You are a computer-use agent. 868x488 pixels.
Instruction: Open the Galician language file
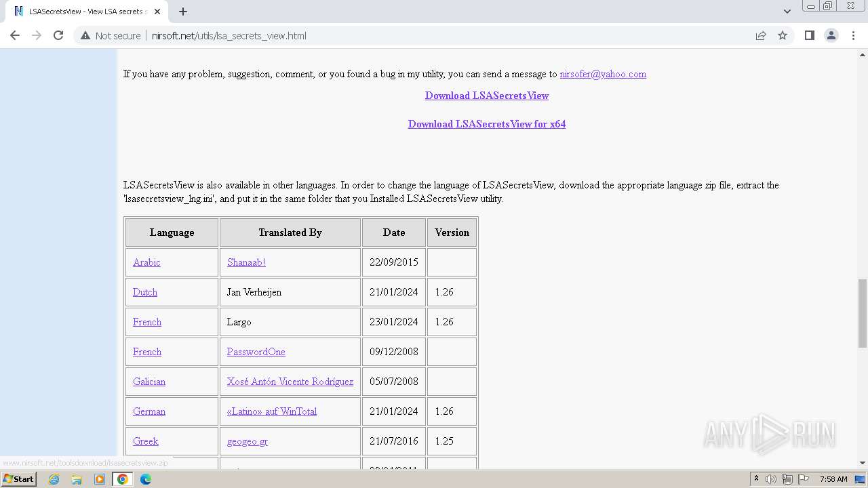(x=149, y=382)
